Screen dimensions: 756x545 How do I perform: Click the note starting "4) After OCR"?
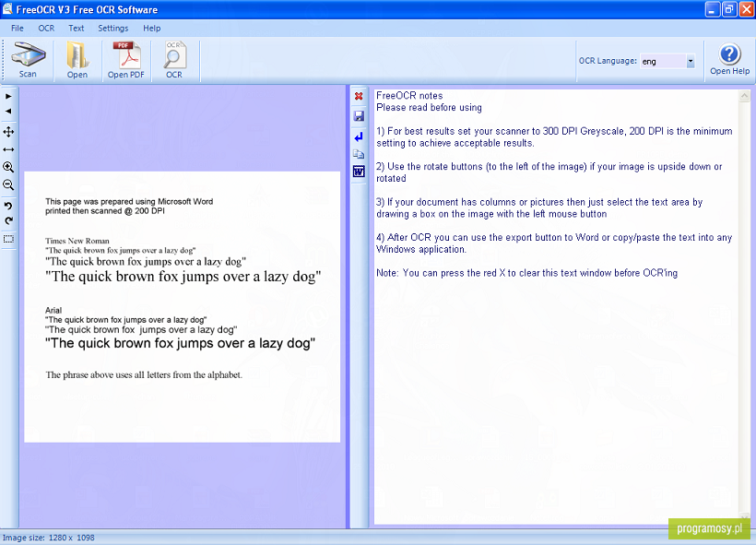point(554,243)
